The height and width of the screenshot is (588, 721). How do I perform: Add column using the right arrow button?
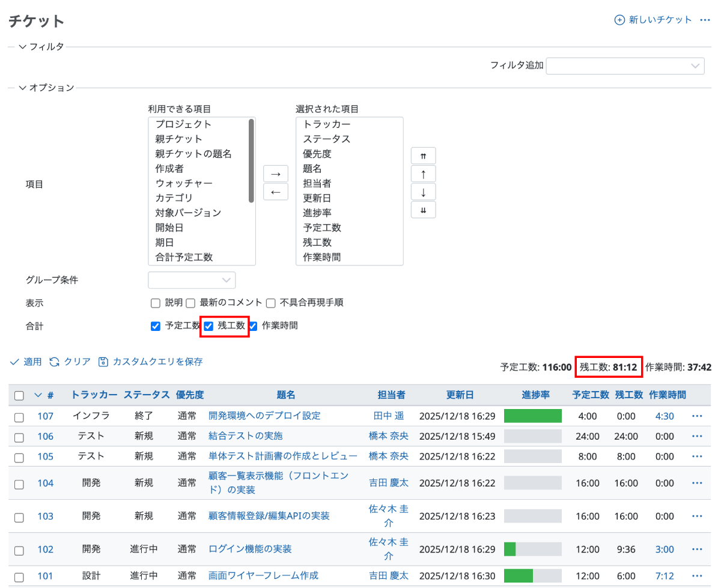(x=276, y=174)
